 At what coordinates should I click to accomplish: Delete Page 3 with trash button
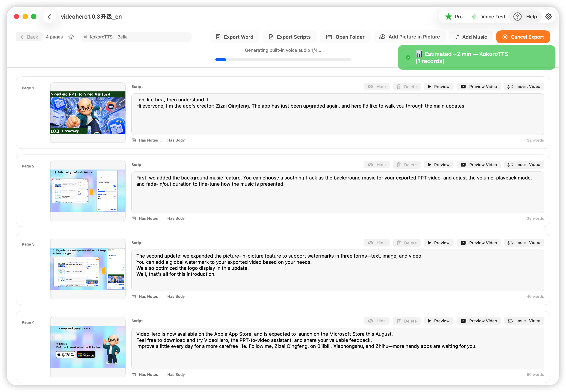[x=407, y=243]
